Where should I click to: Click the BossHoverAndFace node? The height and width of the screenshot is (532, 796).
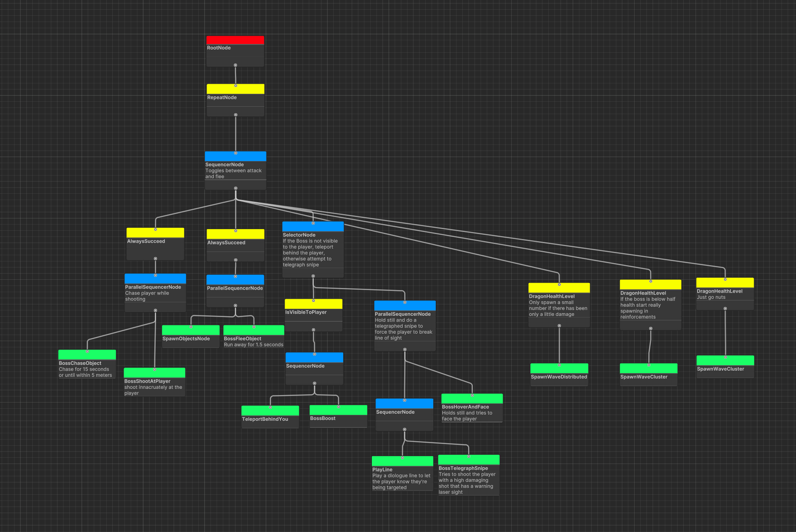pyautogui.click(x=471, y=410)
